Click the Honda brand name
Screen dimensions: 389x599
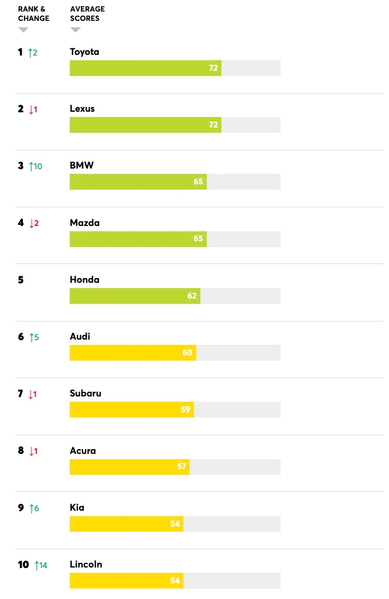coord(84,280)
